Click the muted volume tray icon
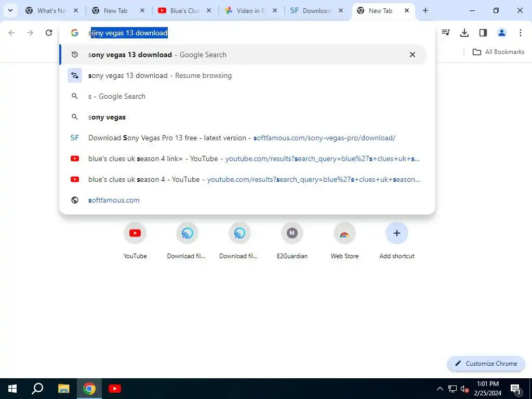 464,389
